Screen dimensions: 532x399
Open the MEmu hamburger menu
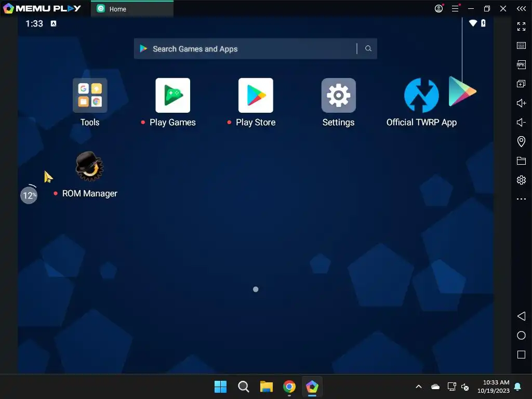455,8
